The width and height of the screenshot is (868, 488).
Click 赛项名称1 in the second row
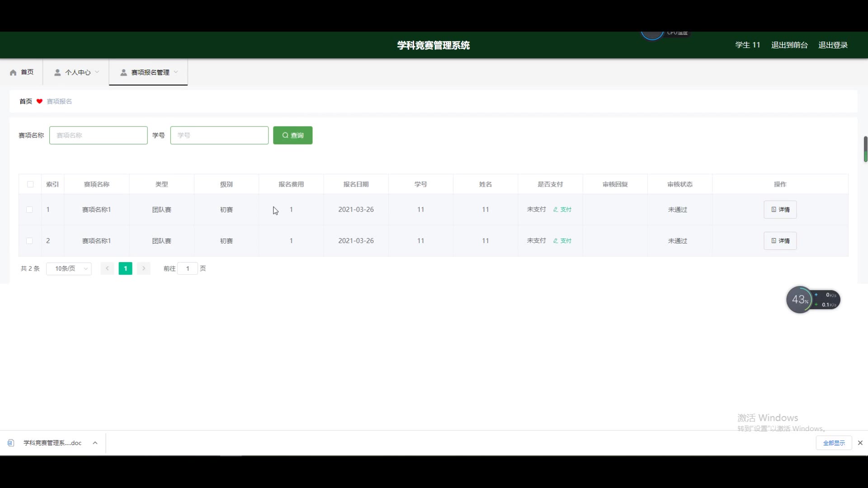click(x=96, y=241)
